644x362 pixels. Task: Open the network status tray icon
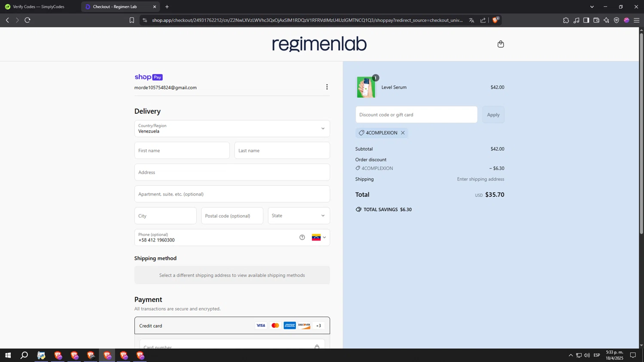(x=579, y=355)
